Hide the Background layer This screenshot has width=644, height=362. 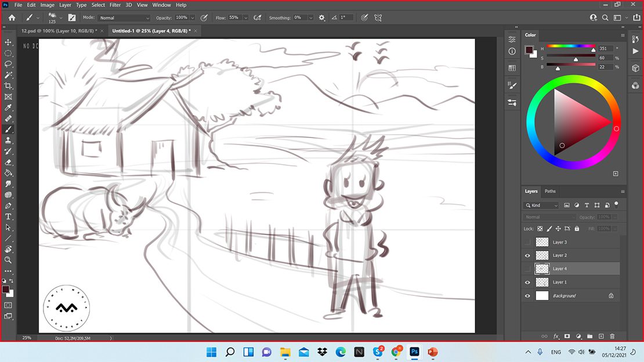click(527, 296)
